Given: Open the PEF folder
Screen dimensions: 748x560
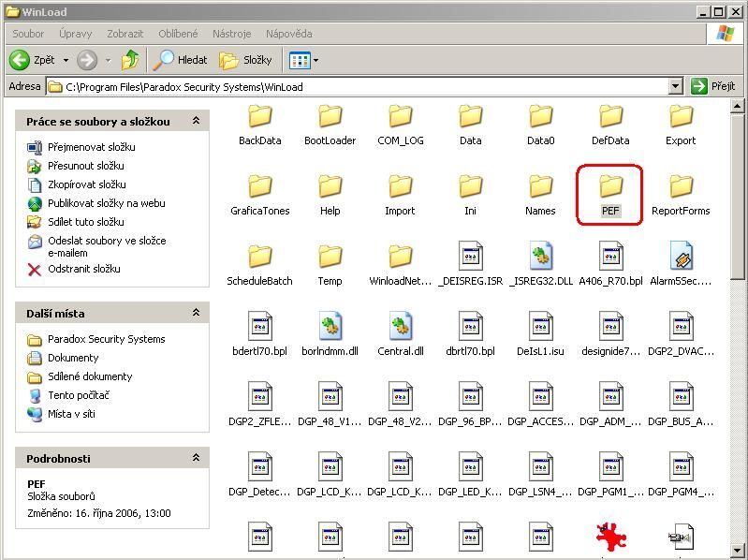Looking at the screenshot, I should point(610,187).
